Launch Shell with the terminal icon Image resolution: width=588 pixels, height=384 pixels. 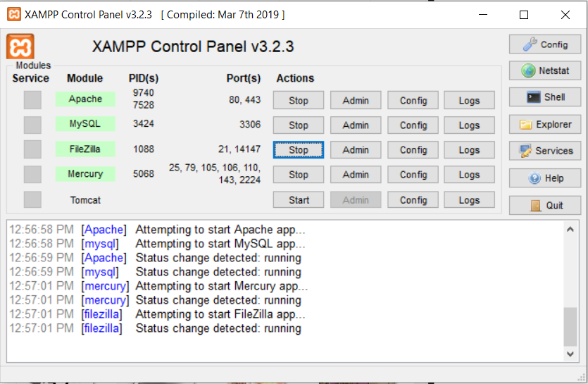pos(545,97)
